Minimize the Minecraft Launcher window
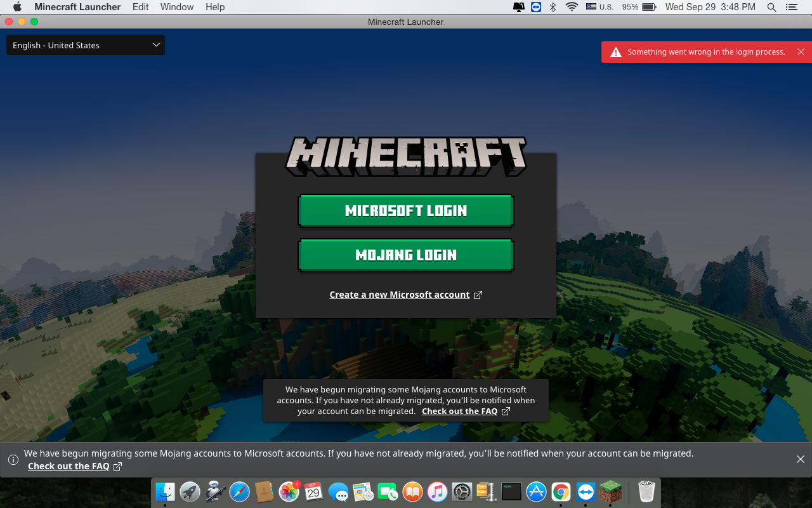 click(22, 22)
